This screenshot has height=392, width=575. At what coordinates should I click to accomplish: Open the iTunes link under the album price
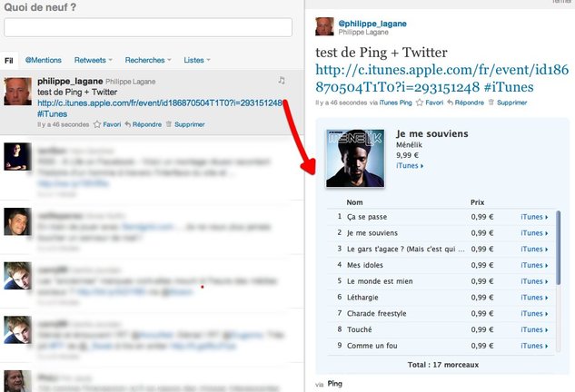pyautogui.click(x=411, y=166)
